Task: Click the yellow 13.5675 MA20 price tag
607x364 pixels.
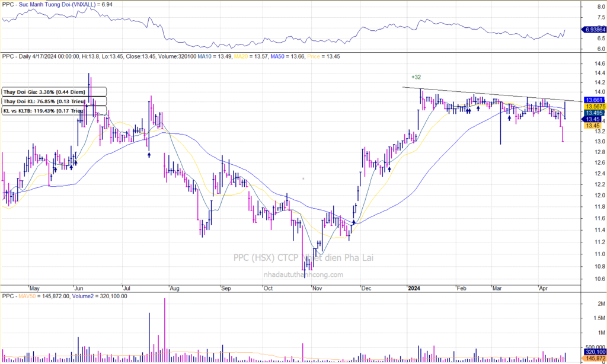Action: (593, 107)
